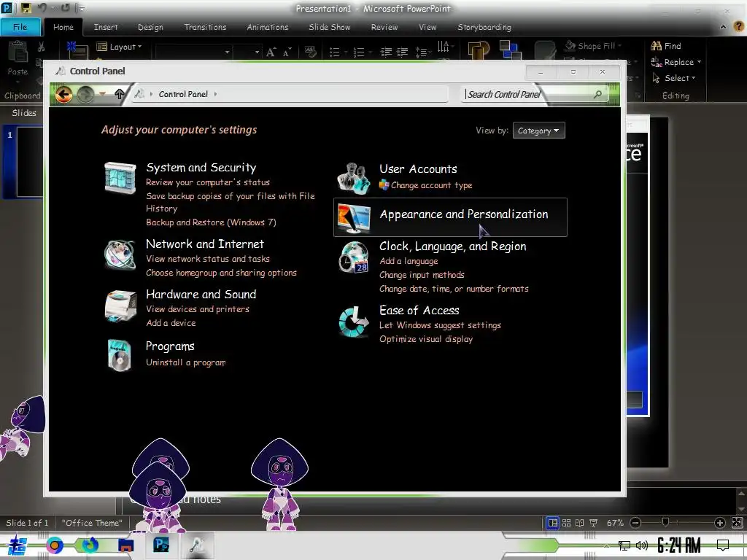Open the View by Category dropdown
747x560 pixels.
539,131
